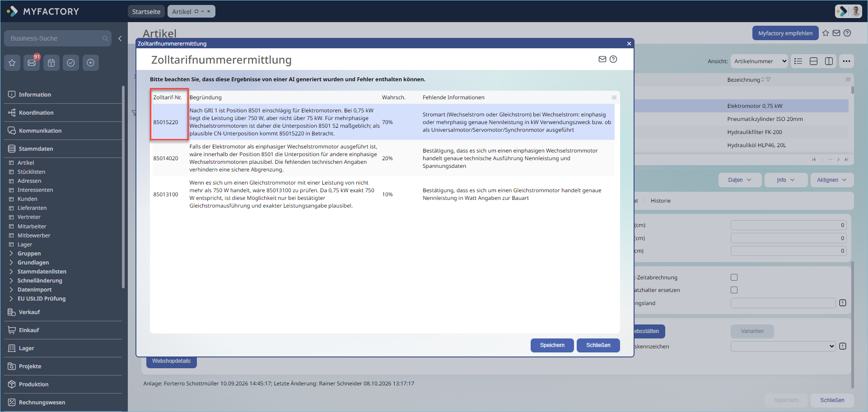Open the Aktionen dropdown button

[832, 180]
